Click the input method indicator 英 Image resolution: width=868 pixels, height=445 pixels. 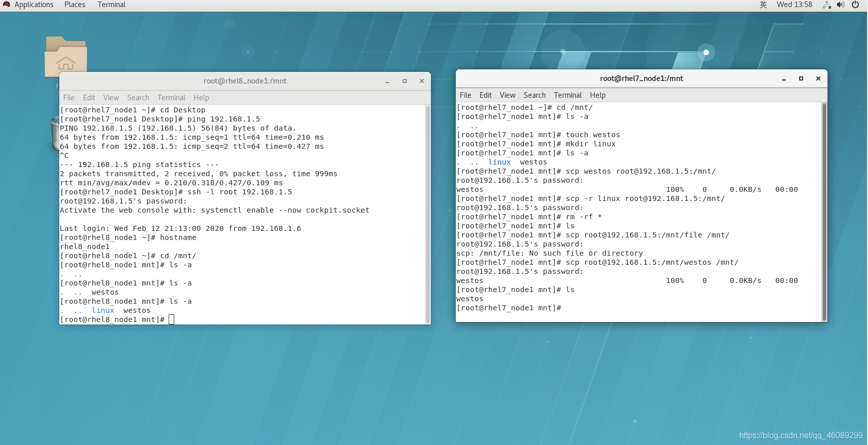point(763,5)
